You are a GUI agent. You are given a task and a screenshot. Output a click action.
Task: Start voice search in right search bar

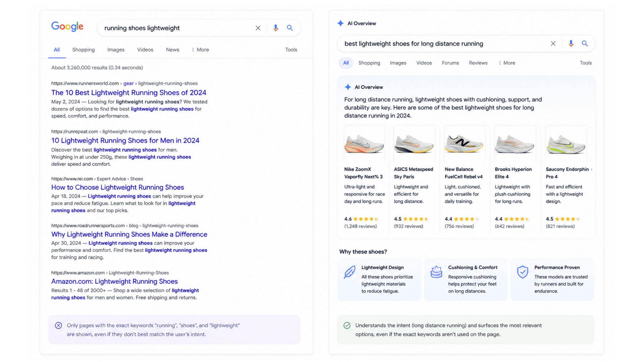point(571,44)
